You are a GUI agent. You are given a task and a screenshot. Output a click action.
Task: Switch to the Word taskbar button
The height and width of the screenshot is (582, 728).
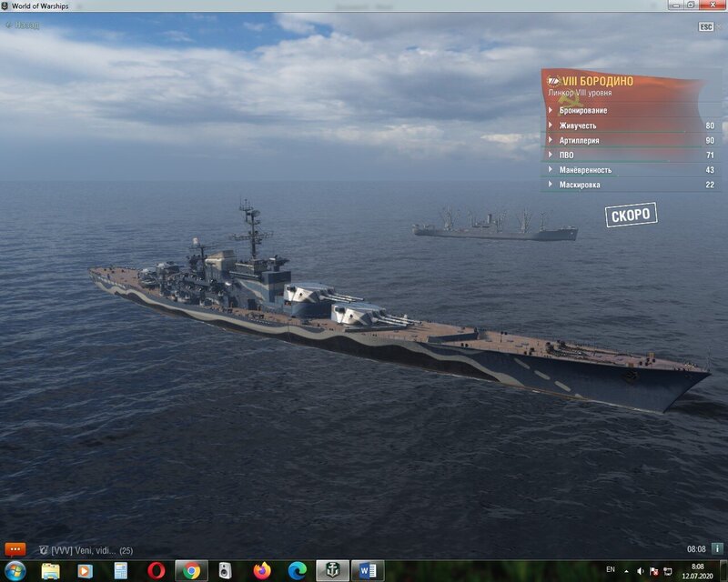click(368, 571)
